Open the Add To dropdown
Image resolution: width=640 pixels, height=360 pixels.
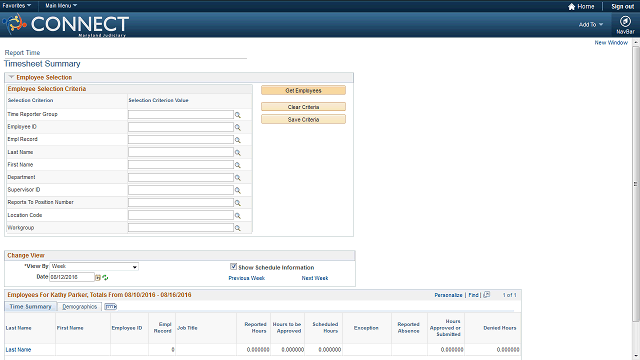click(591, 24)
